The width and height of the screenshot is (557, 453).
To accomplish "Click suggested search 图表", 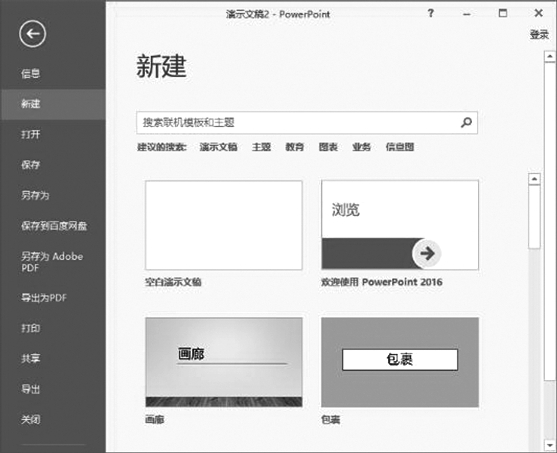I will 328,147.
